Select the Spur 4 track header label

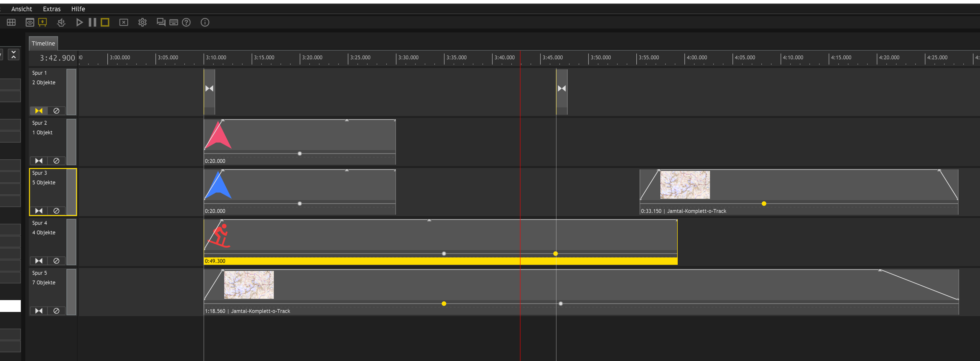[x=39, y=223]
